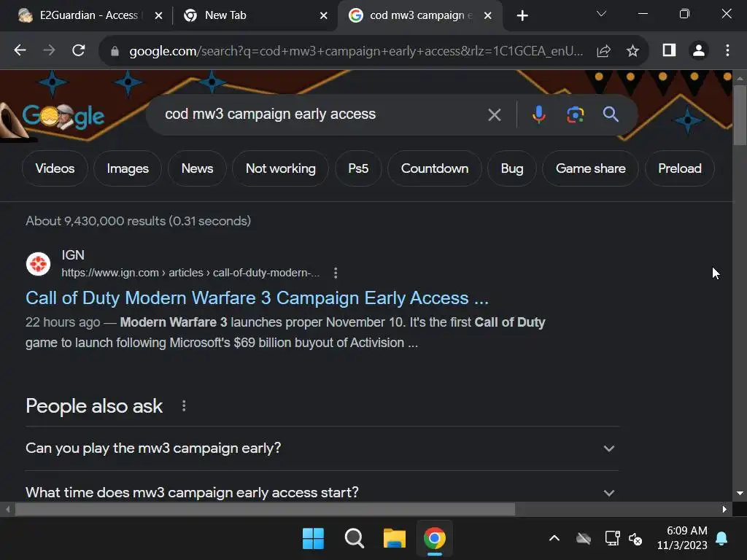Open Windows taskbar search
The image size is (747, 560).
tap(354, 539)
